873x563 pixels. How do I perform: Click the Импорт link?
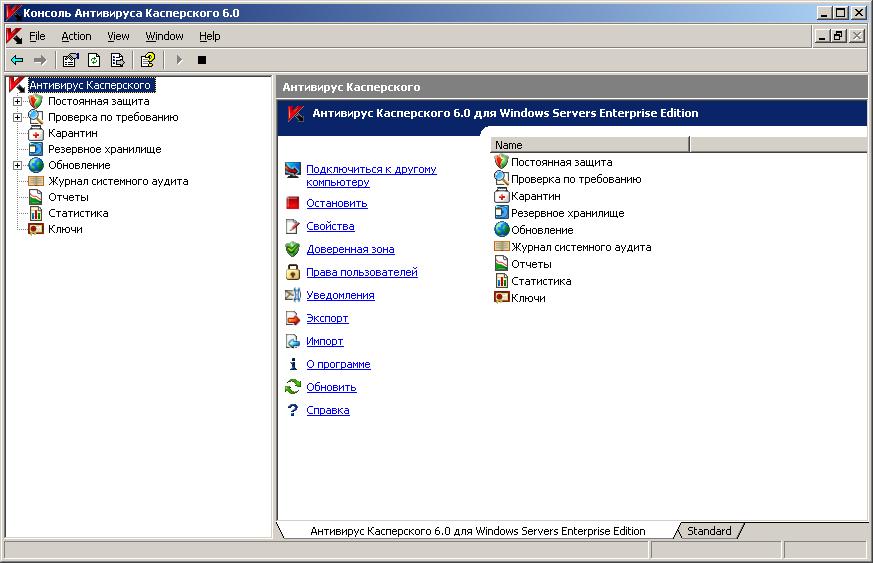click(x=325, y=341)
